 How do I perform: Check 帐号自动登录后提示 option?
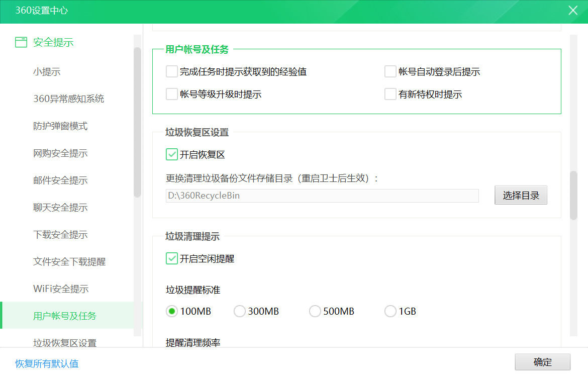390,71
